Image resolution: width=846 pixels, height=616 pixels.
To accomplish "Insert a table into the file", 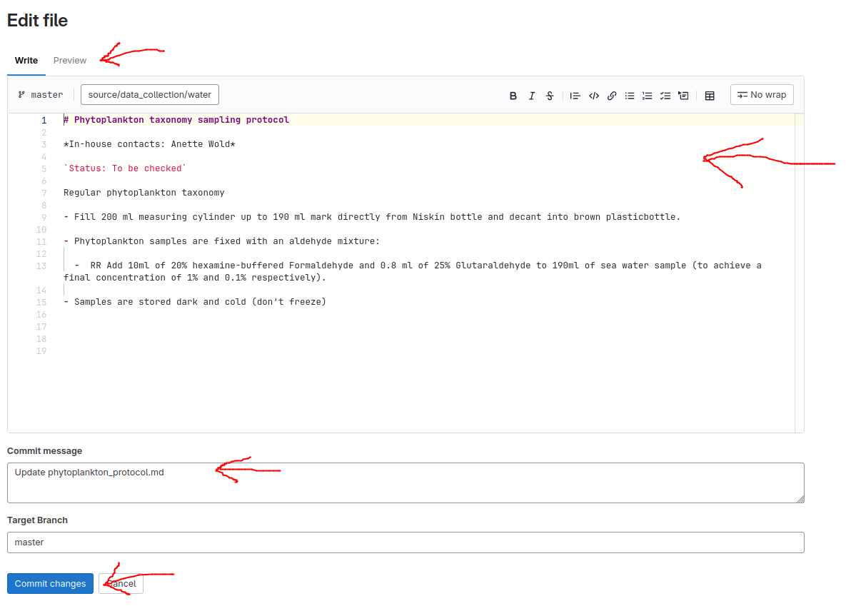I will tap(710, 96).
